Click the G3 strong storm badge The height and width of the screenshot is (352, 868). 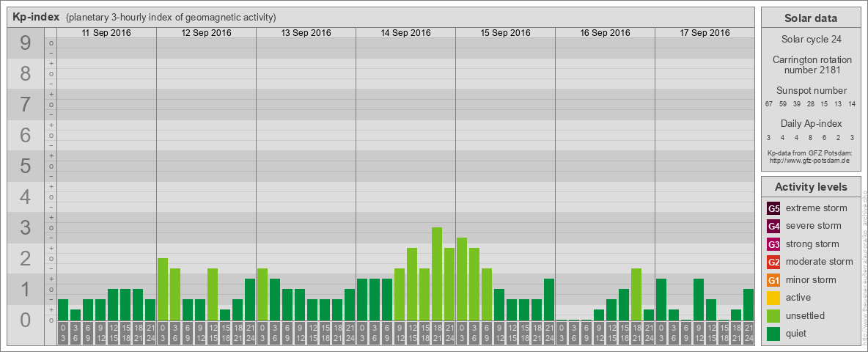[x=773, y=244]
